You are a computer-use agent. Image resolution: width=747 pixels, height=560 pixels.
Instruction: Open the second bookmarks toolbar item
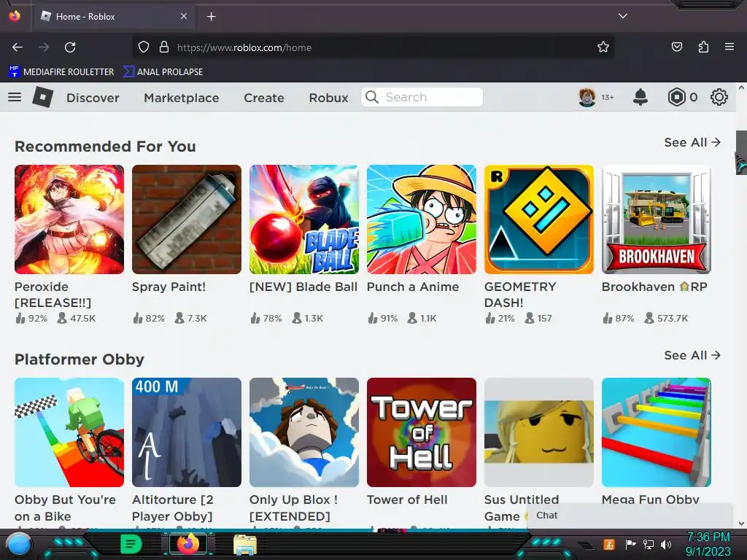click(x=163, y=72)
